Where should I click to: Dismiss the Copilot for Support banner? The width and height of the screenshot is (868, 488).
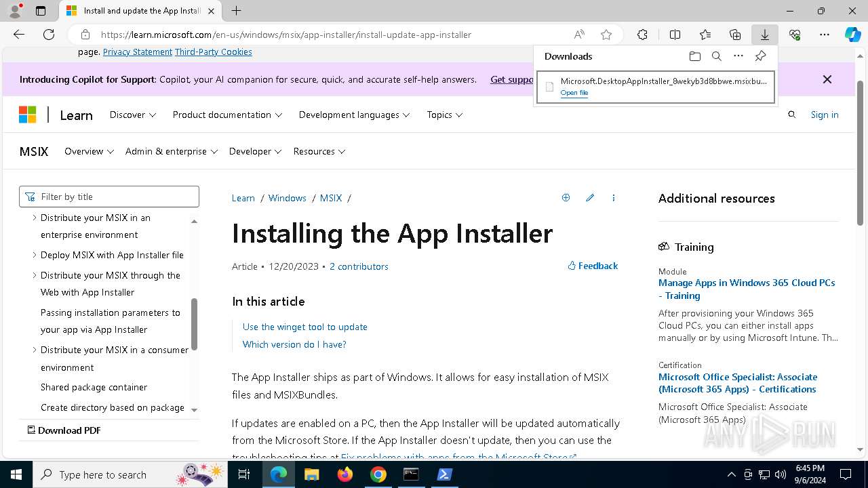827,79
